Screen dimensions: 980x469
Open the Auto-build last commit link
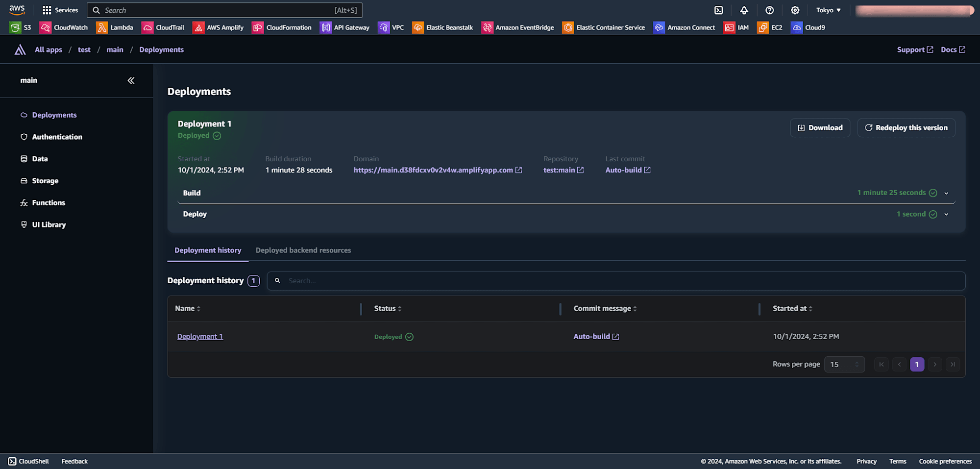coord(628,170)
